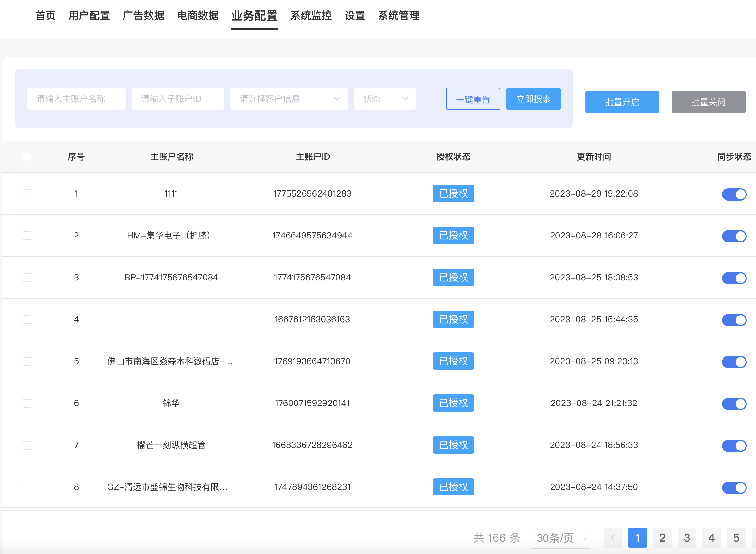
Task: Go to page 5 in pagination
Action: click(x=736, y=538)
